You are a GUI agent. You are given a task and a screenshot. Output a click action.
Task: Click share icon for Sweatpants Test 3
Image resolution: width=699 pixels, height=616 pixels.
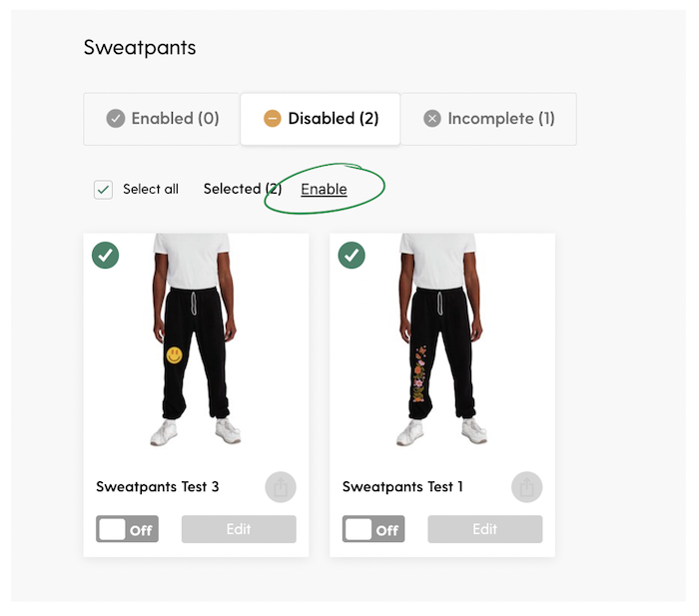tap(281, 487)
